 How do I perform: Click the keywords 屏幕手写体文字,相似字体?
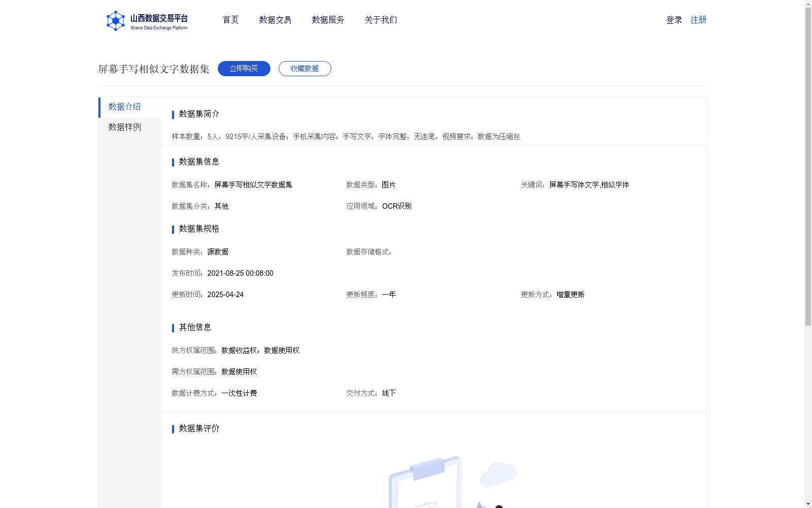[589, 185]
